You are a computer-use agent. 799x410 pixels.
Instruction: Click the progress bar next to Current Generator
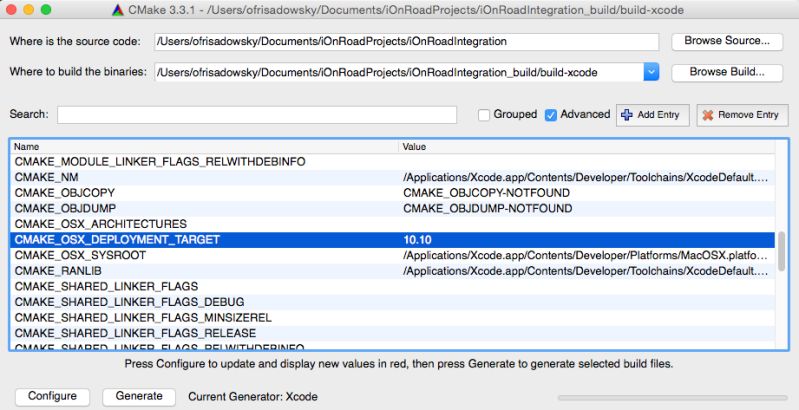click(672, 397)
